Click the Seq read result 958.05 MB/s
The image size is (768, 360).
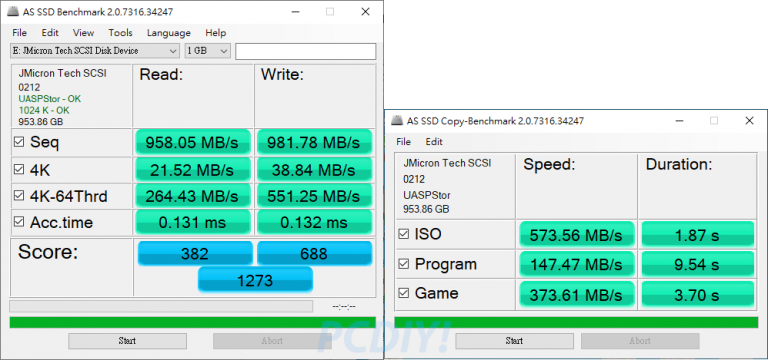(x=192, y=143)
